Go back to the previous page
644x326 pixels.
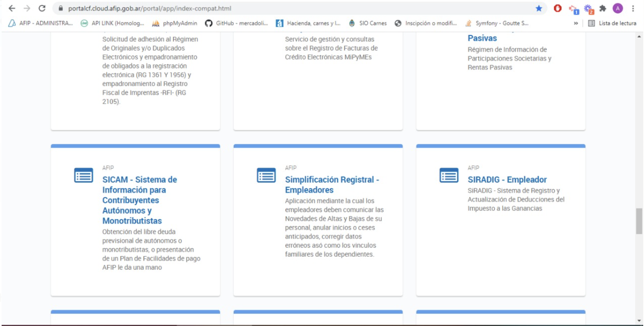tap(12, 8)
